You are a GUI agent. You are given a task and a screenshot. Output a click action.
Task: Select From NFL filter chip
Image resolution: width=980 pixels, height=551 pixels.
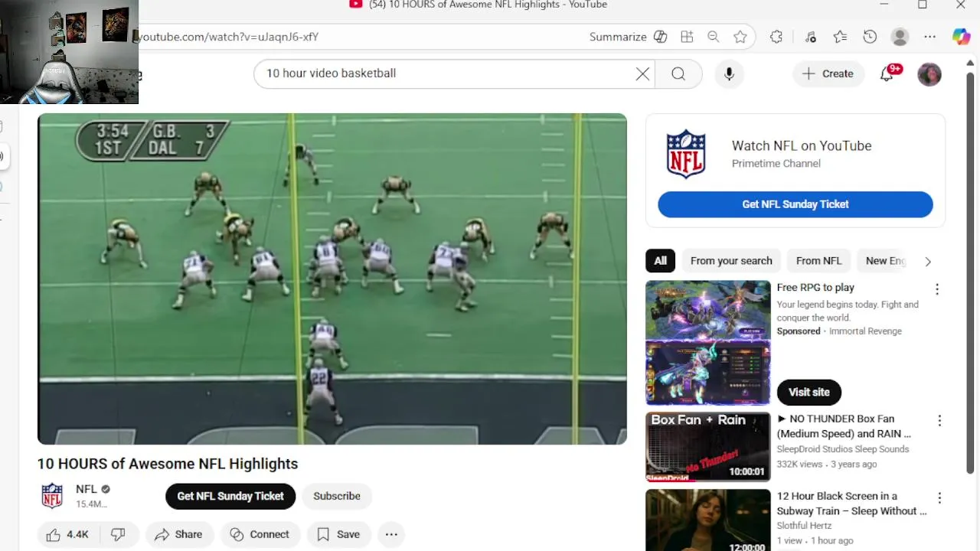click(818, 261)
